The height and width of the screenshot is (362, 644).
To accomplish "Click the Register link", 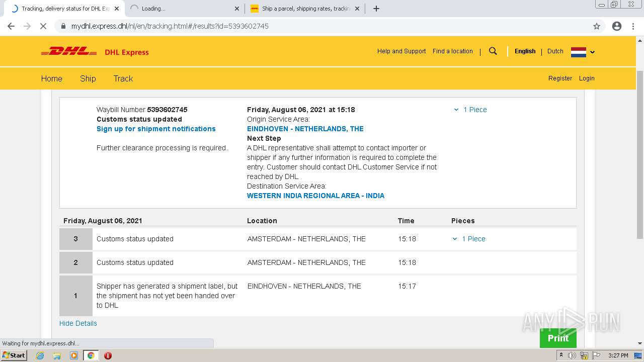I will click(560, 78).
